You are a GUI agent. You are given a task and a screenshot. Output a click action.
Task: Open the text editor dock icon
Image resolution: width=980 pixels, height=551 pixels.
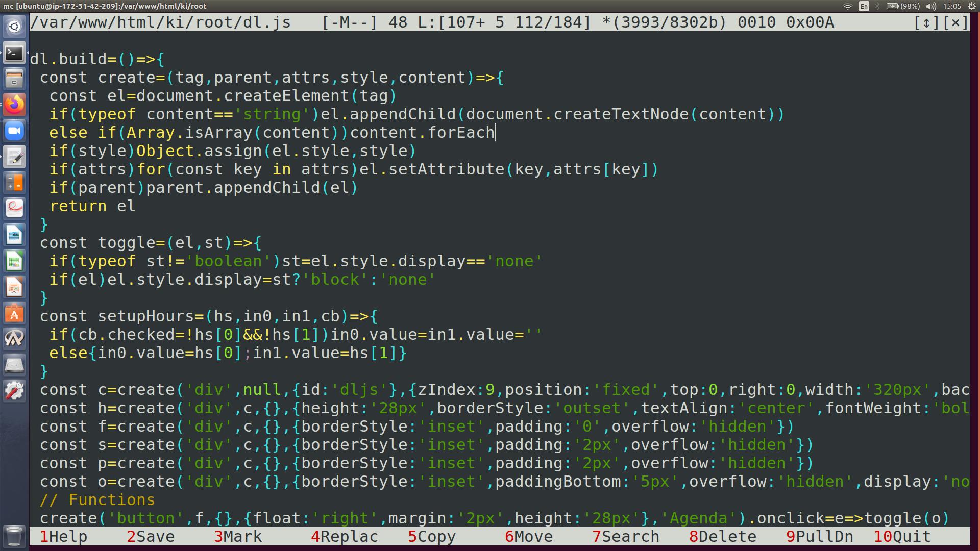tap(14, 157)
